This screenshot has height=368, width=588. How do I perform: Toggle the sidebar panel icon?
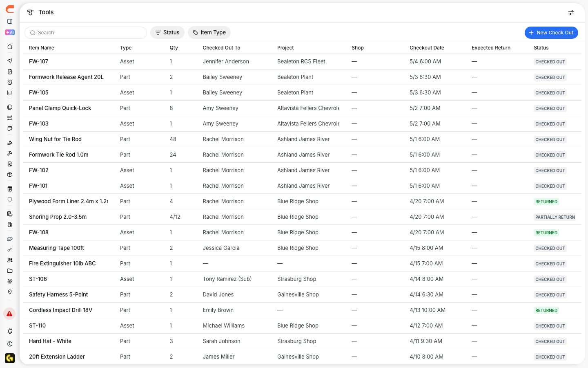pos(10,21)
